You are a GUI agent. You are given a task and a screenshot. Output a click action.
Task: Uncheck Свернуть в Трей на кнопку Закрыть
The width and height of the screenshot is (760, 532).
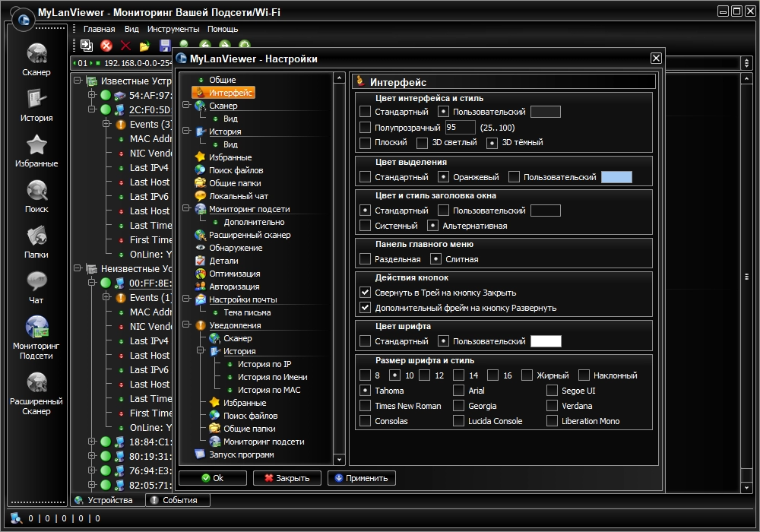tap(366, 293)
